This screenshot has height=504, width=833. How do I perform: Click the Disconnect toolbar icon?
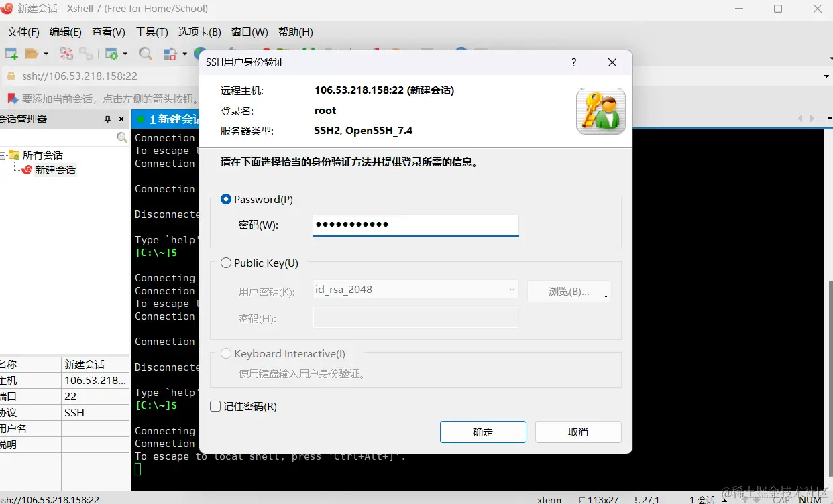pos(66,54)
